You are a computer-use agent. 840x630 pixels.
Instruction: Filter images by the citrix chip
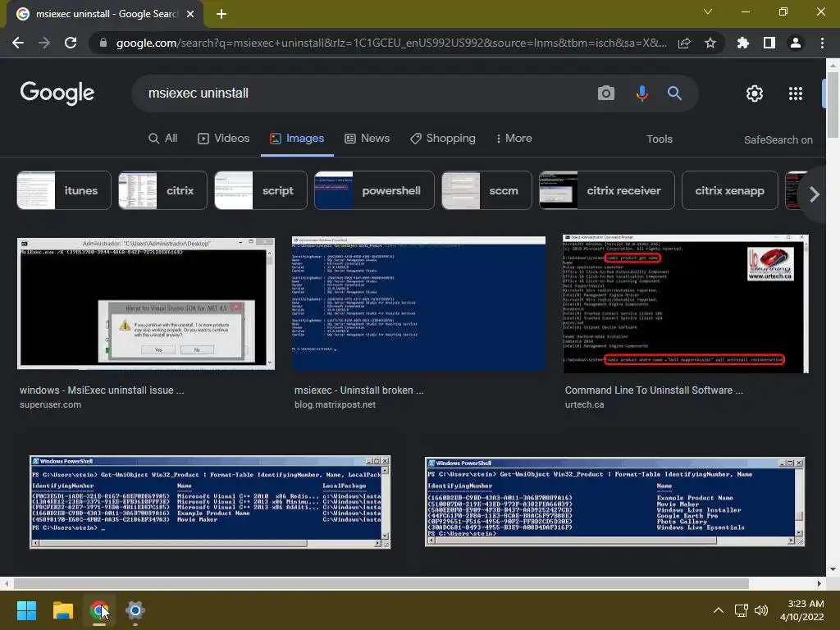click(162, 190)
